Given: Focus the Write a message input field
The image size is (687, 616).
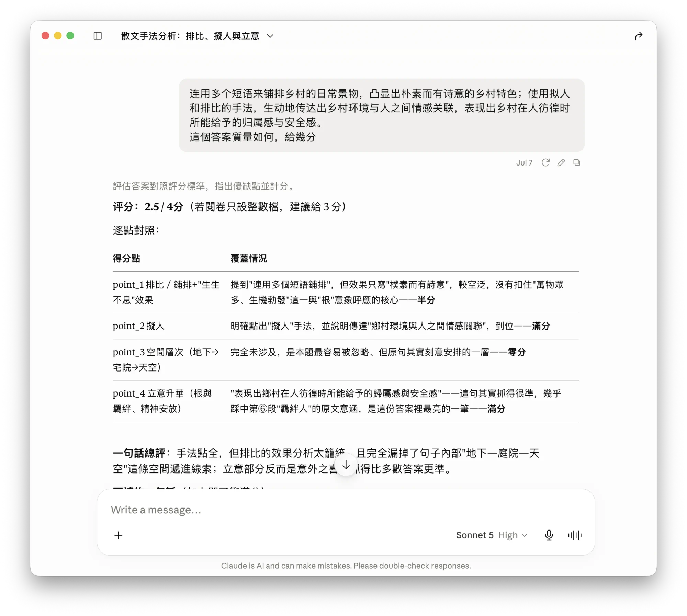Looking at the screenshot, I should click(x=346, y=510).
